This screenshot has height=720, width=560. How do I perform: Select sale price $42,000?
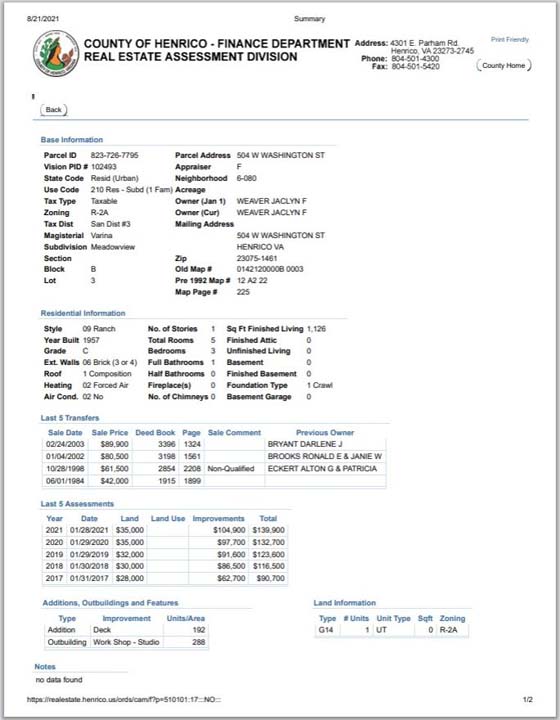click(x=115, y=481)
